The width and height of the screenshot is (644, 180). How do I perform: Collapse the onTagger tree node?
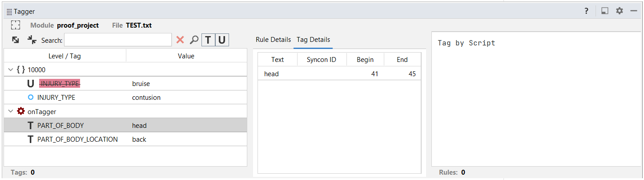(11, 112)
